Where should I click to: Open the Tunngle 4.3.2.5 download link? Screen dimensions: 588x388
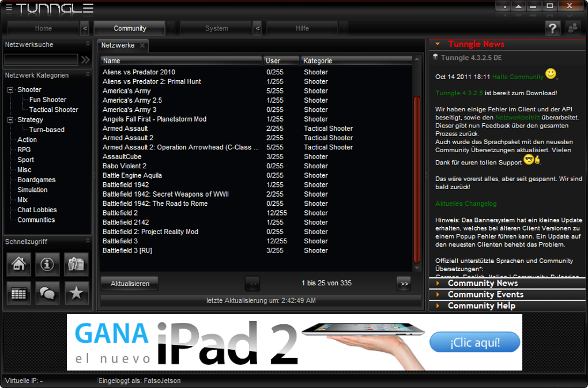click(x=459, y=93)
